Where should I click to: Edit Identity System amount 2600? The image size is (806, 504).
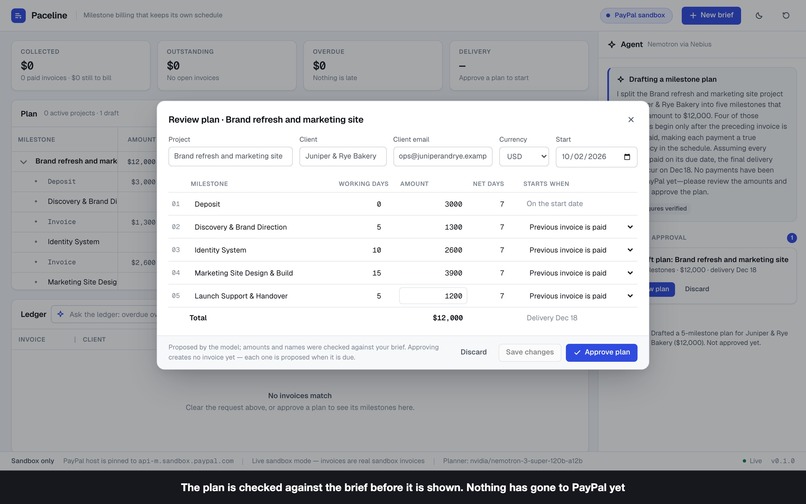pos(433,250)
